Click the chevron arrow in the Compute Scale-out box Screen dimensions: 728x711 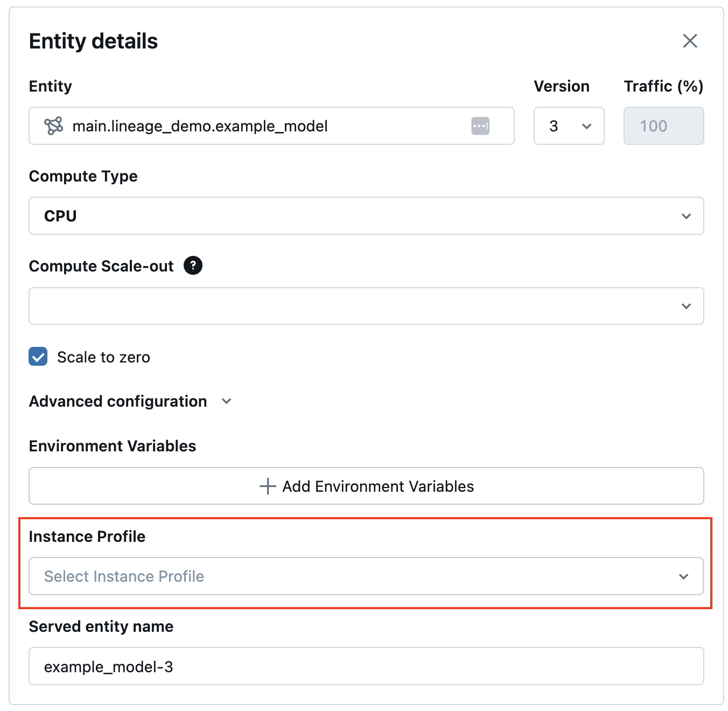pyautogui.click(x=686, y=306)
